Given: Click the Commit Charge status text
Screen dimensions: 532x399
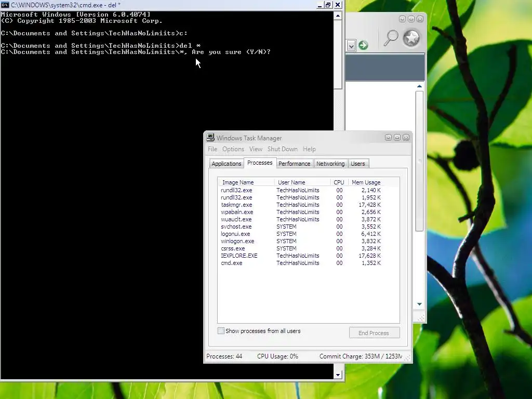Looking at the screenshot, I should coord(361,356).
